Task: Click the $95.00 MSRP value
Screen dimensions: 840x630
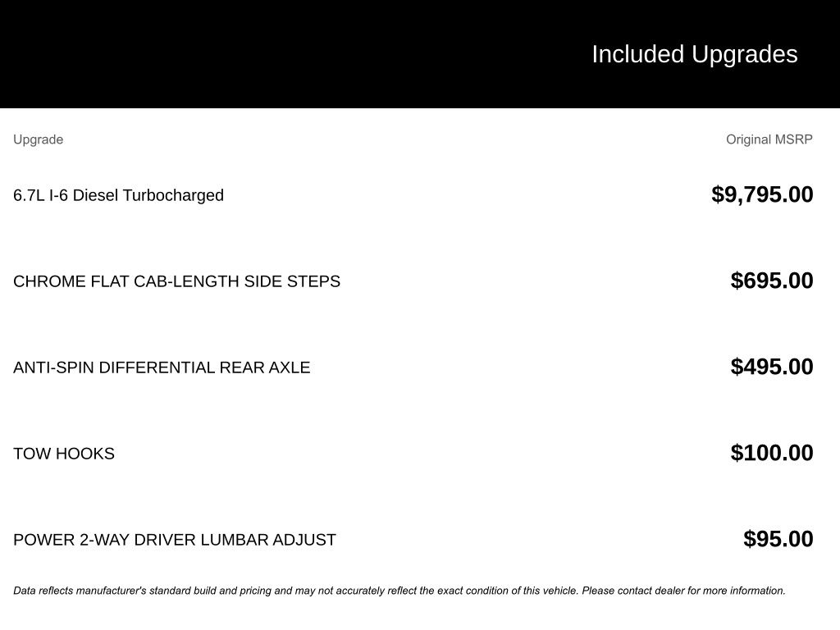Action: coord(778,539)
